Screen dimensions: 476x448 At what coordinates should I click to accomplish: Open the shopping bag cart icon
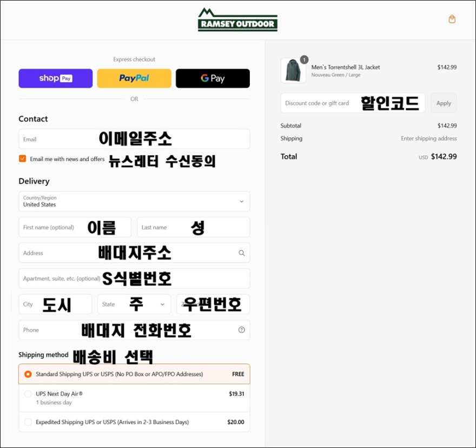452,19
